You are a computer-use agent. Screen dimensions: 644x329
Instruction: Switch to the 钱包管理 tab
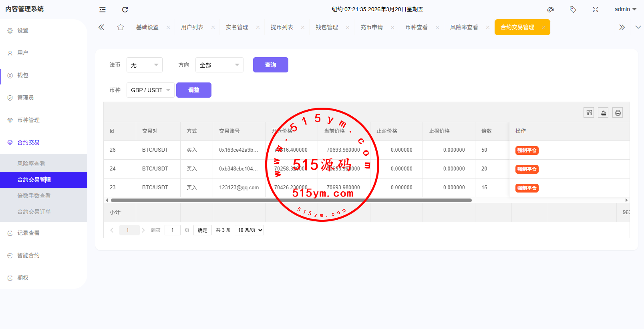pos(327,27)
